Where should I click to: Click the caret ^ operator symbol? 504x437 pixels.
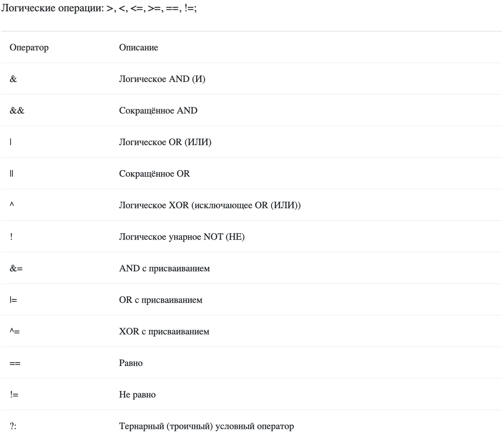(x=12, y=205)
